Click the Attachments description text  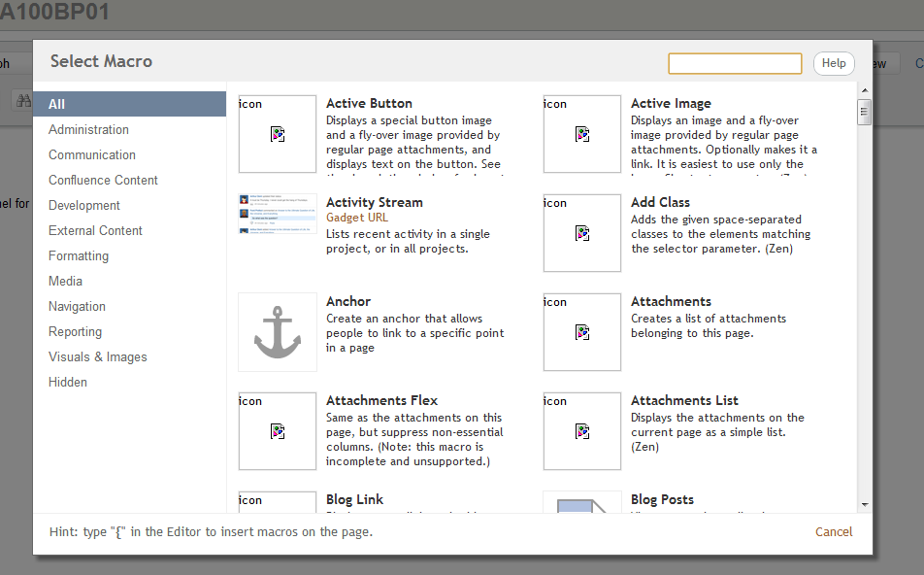coord(709,325)
